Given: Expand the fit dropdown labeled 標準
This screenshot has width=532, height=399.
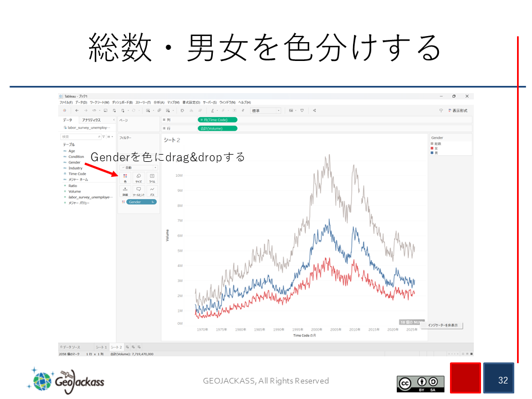Looking at the screenshot, I should (x=265, y=110).
